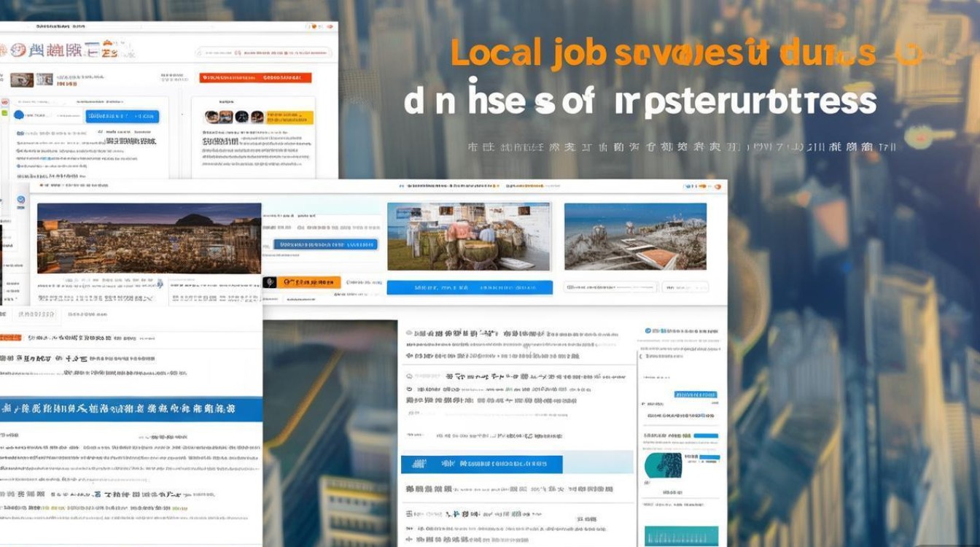Click the wide orange-red banner button
The image size is (980, 547).
tap(255, 77)
